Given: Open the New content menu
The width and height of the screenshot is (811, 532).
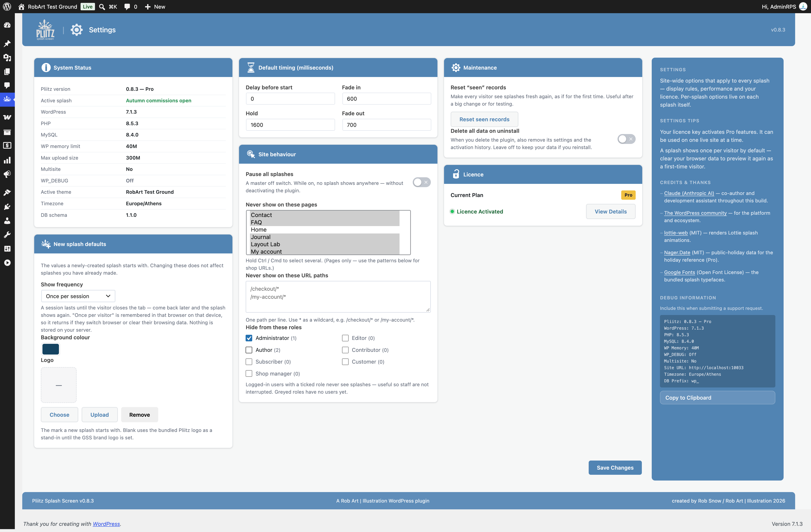Looking at the screenshot, I should pyautogui.click(x=155, y=6).
